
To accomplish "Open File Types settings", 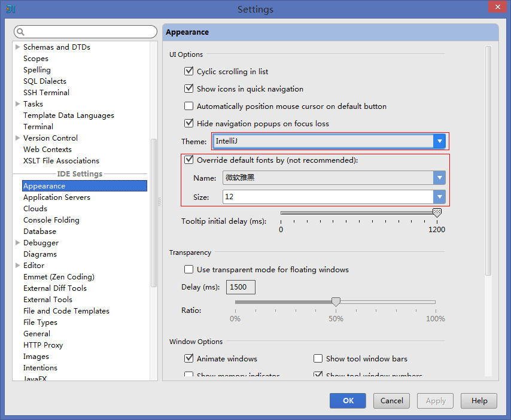I will [x=41, y=322].
